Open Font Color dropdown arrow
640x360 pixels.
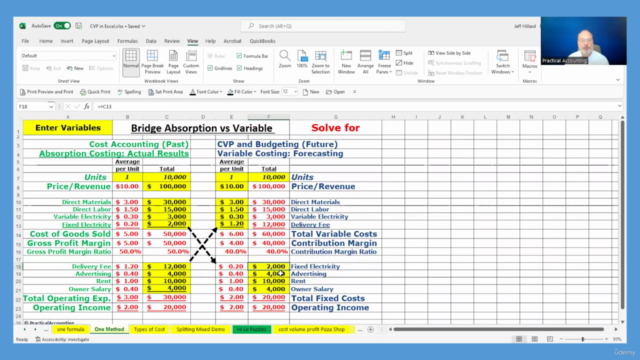tap(221, 92)
